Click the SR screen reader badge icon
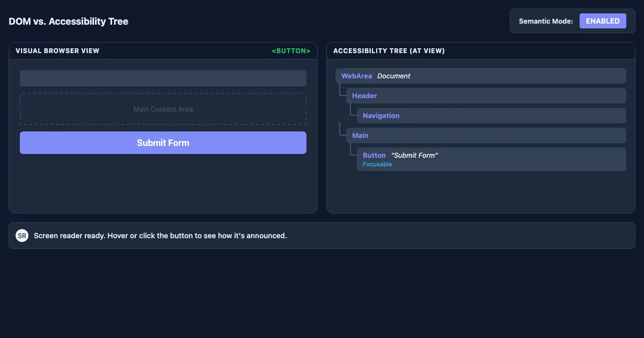 coord(22,236)
